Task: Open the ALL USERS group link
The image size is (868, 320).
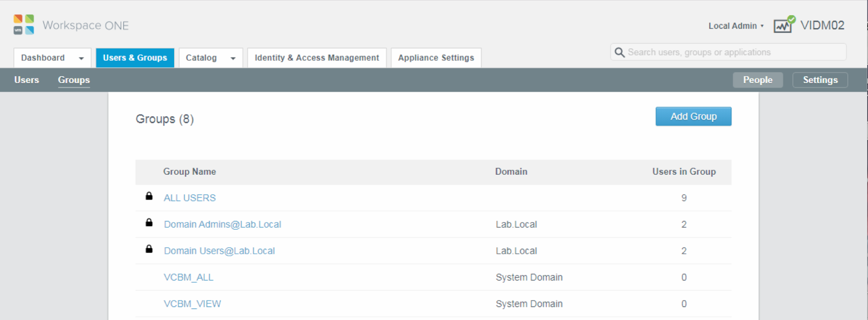Action: pyautogui.click(x=190, y=198)
